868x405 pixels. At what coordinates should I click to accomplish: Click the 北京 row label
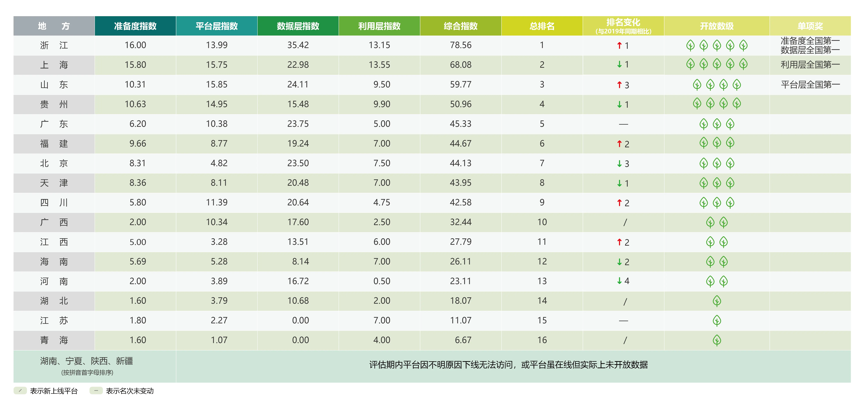54,163
